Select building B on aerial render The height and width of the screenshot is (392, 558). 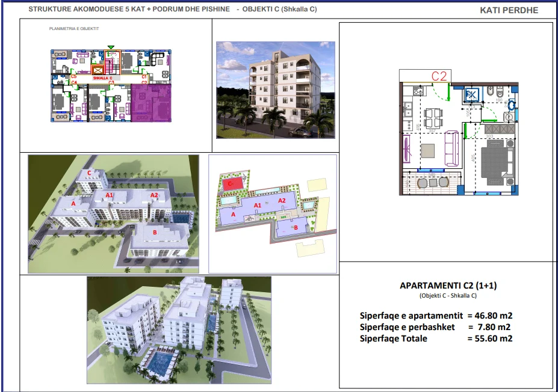click(155, 233)
